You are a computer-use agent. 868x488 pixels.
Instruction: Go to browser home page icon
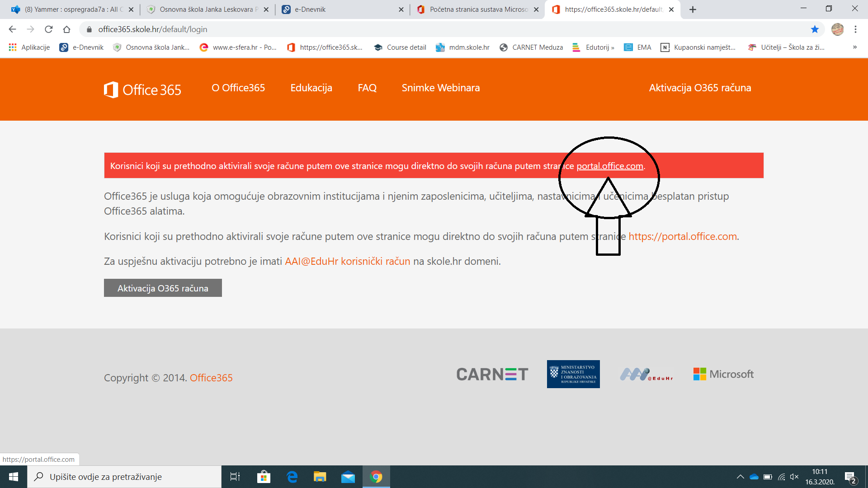coord(67,29)
